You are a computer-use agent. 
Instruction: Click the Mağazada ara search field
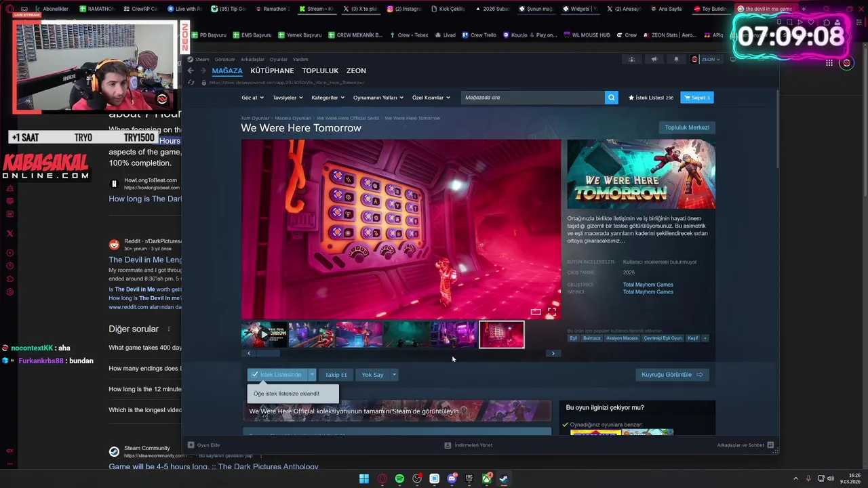coord(533,98)
